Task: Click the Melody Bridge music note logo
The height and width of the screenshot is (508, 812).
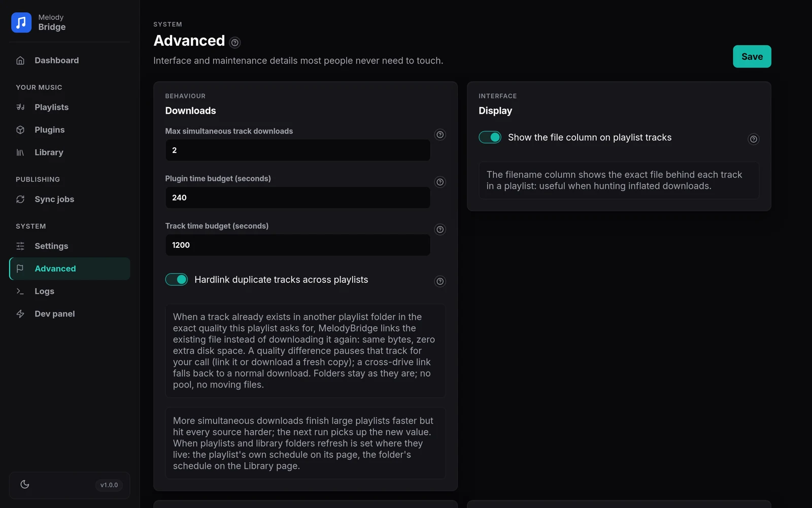Action: 21,22
